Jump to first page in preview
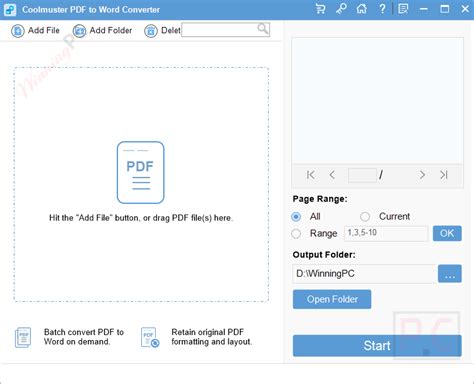The width and height of the screenshot is (474, 384). coord(310,175)
